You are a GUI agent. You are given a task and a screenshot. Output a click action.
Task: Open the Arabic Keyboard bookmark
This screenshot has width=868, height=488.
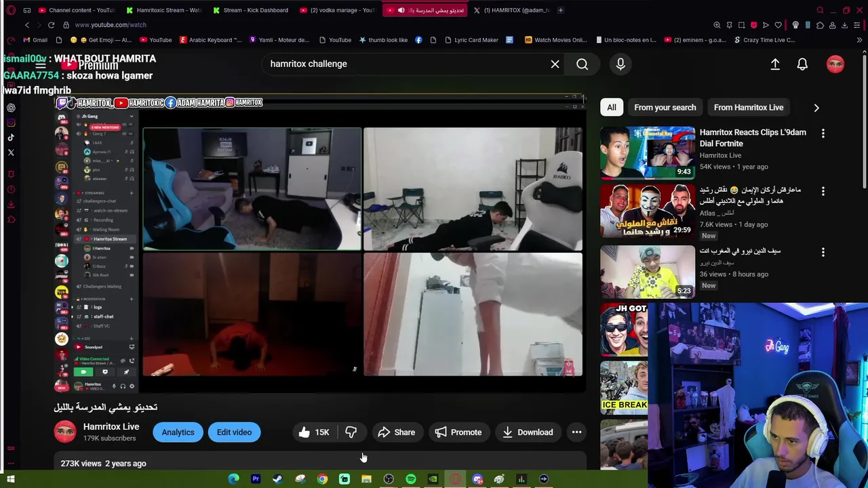[210, 40]
